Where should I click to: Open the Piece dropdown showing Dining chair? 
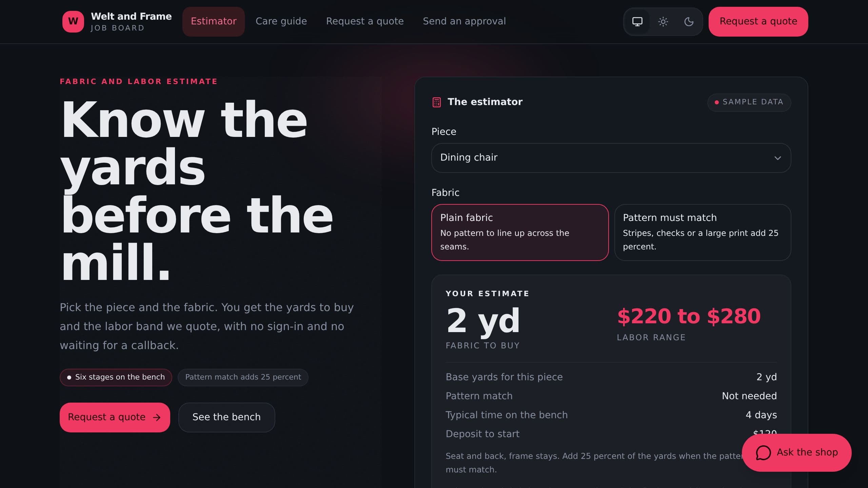[611, 158]
